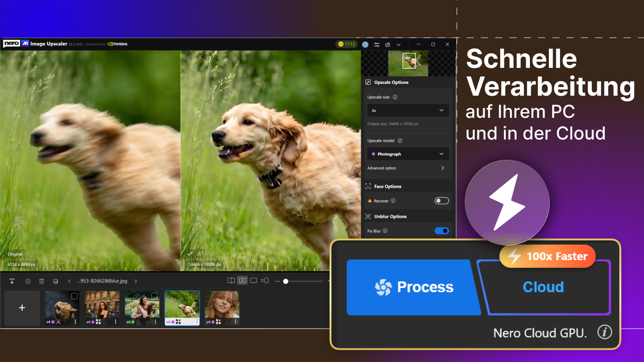Open the title bar dropdown chevron menu

pyautogui.click(x=398, y=44)
